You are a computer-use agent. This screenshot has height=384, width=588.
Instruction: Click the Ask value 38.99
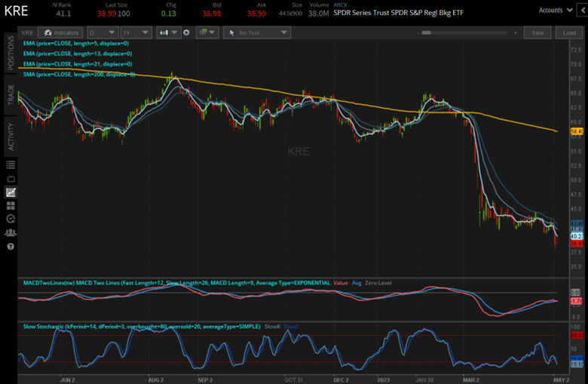click(256, 14)
